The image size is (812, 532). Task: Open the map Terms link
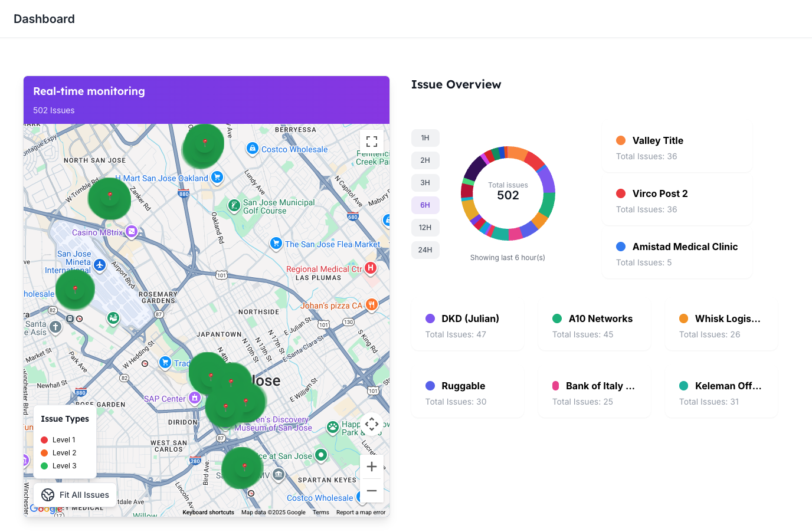tap(321, 513)
